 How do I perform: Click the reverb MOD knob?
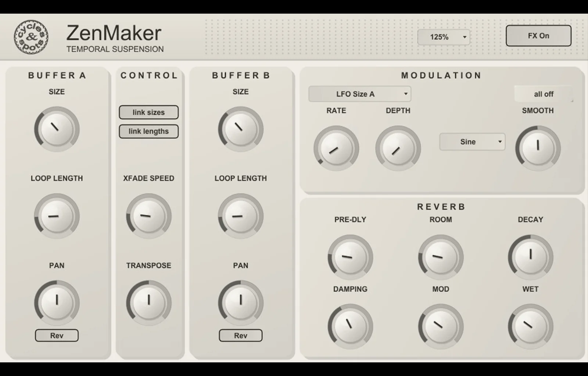(x=441, y=326)
